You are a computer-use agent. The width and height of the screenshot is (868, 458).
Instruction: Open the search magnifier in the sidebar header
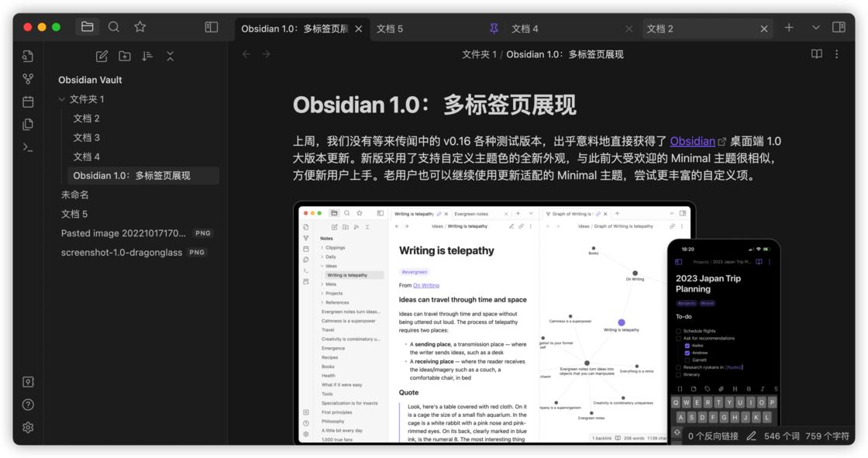[113, 26]
